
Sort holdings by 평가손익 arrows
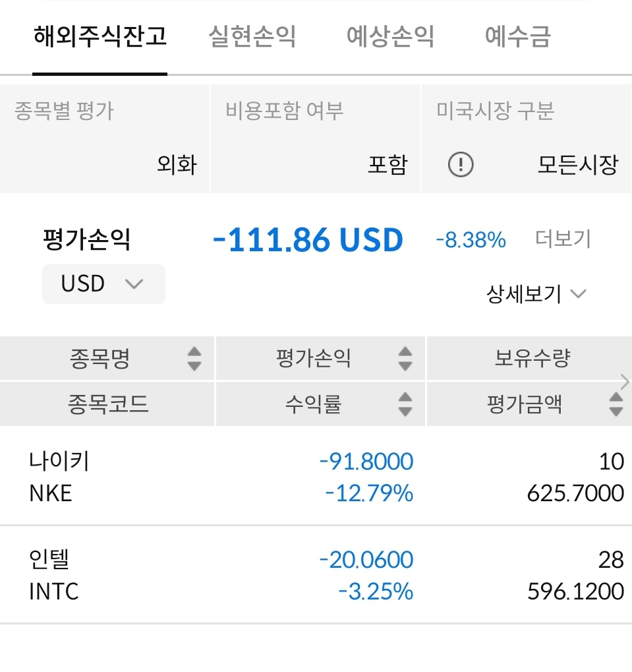click(x=405, y=359)
